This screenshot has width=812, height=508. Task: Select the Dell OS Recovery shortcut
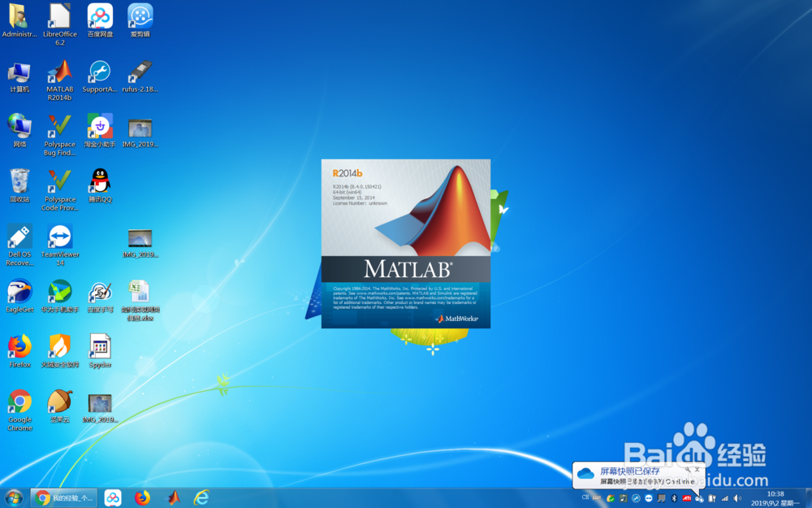pos(19,245)
